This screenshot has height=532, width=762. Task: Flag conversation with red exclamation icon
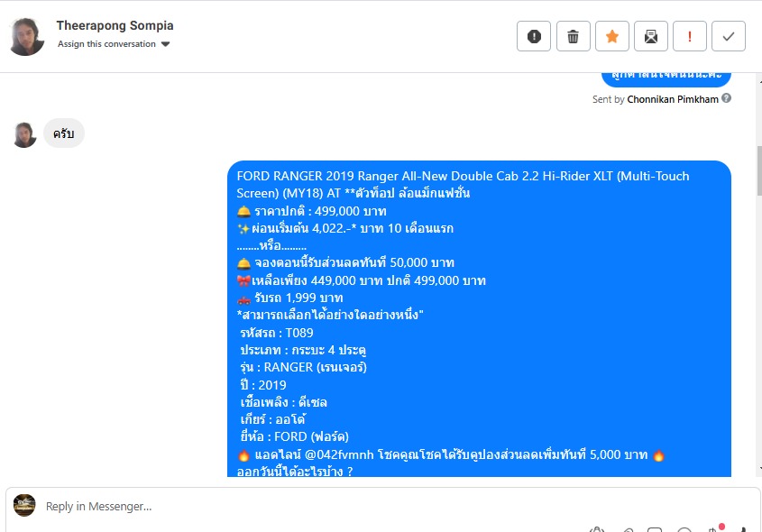[x=690, y=36]
